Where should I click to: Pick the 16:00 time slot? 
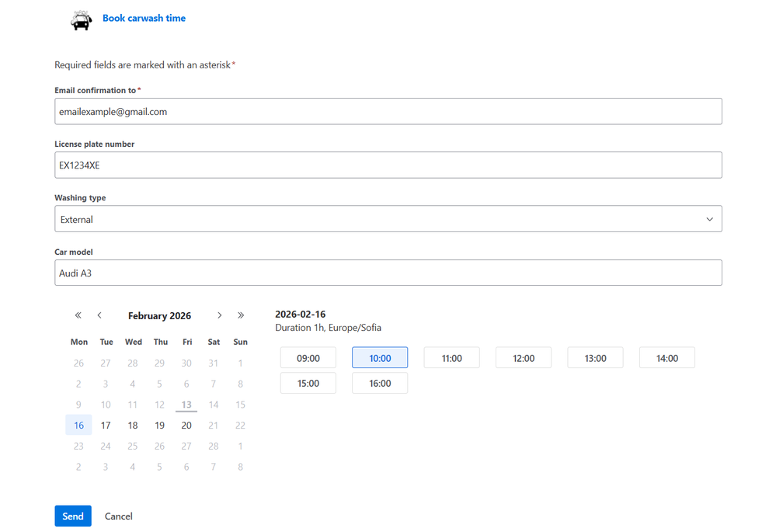pos(380,383)
